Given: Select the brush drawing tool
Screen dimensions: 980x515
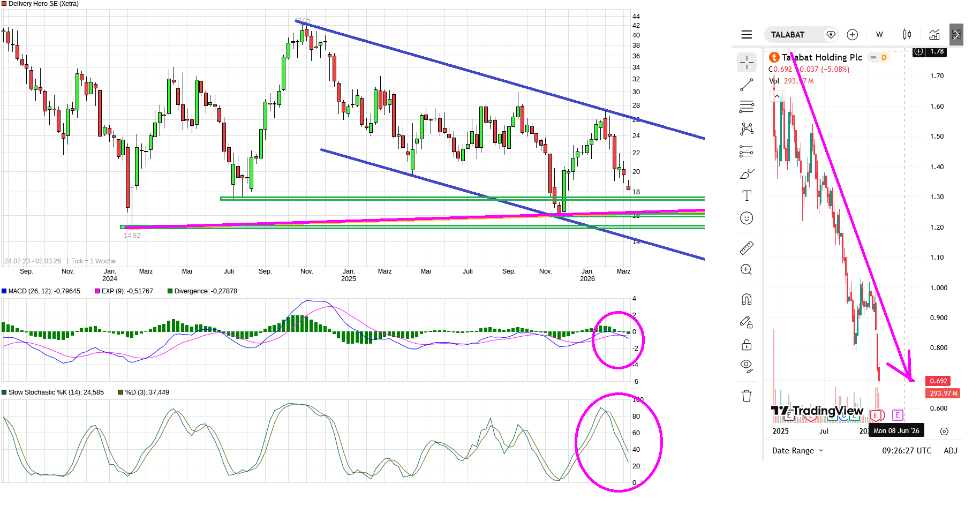Looking at the screenshot, I should point(747,173).
